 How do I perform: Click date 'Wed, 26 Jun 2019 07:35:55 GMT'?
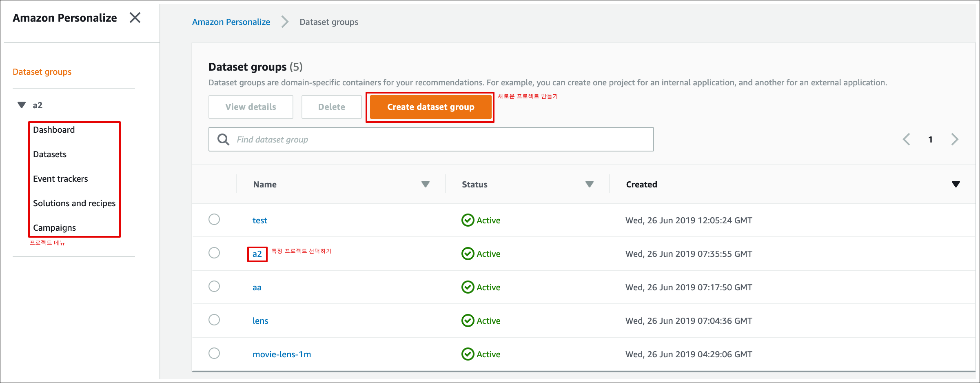click(x=689, y=254)
